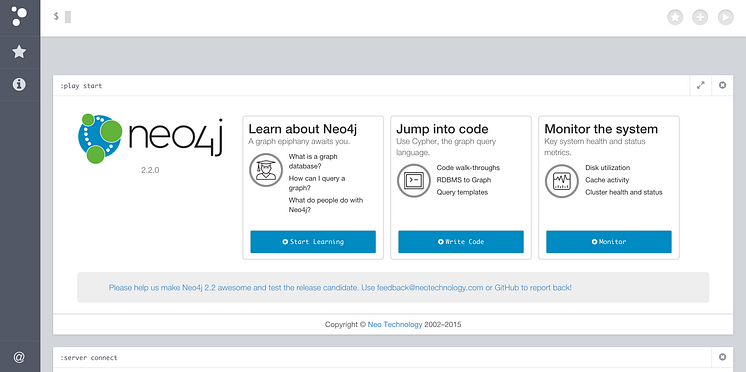This screenshot has width=746, height=372.
Task: Click the code terminal icon
Action: click(x=414, y=181)
